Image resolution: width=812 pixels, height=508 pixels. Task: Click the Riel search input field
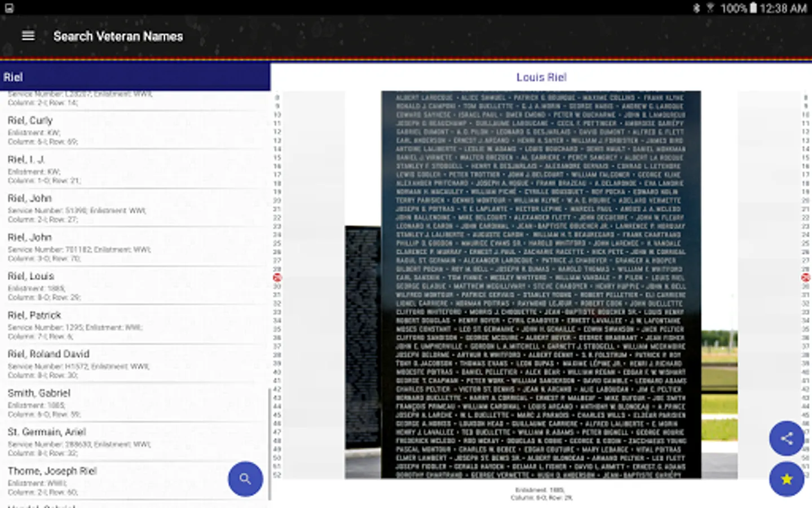135,77
